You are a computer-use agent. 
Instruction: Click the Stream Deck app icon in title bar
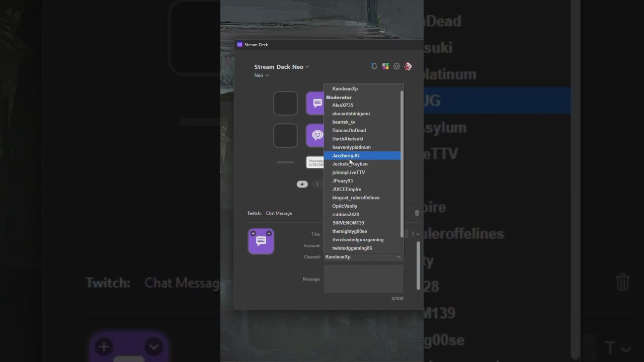click(x=239, y=45)
